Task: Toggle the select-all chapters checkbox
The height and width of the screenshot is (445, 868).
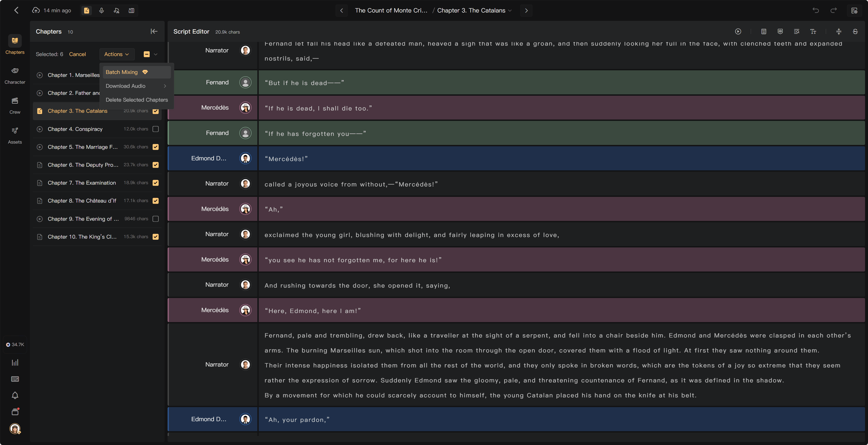Action: click(x=146, y=54)
